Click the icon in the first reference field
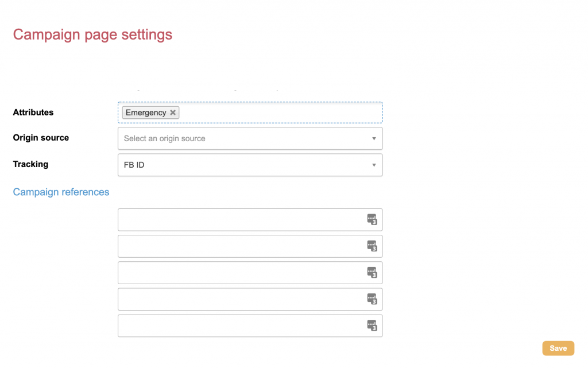This screenshot has width=588, height=368. click(x=372, y=219)
